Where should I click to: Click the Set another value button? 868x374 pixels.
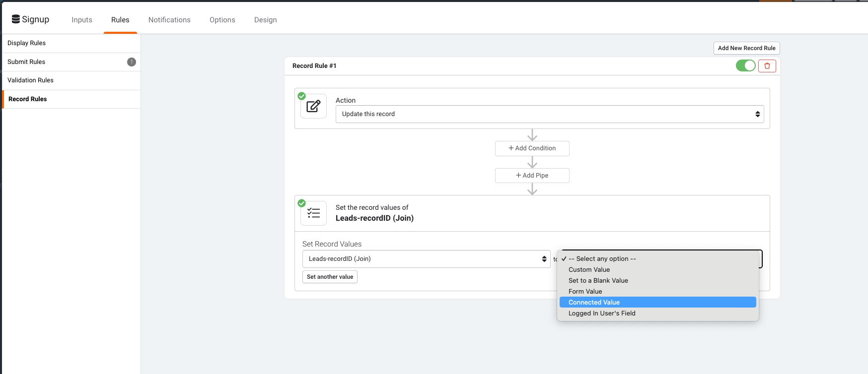click(x=330, y=277)
